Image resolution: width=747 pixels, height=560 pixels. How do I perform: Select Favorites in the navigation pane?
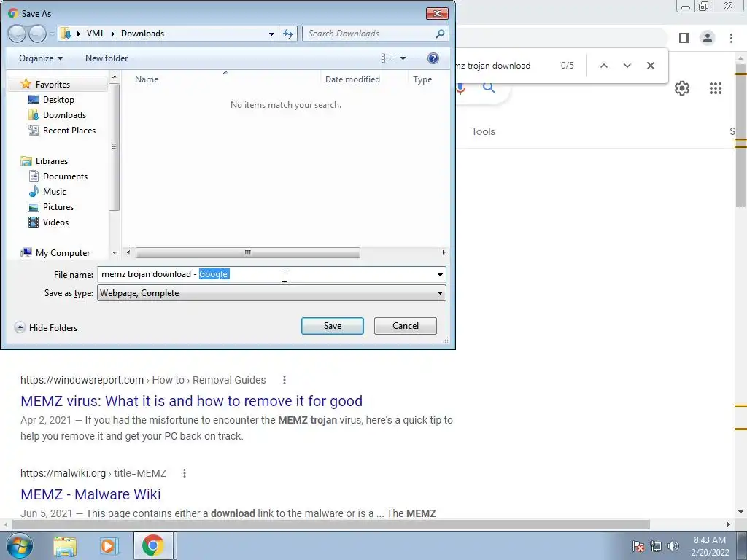(x=53, y=85)
